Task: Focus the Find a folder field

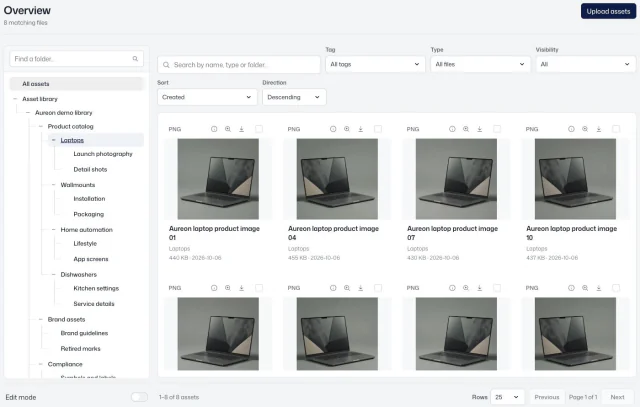Action: (x=77, y=59)
